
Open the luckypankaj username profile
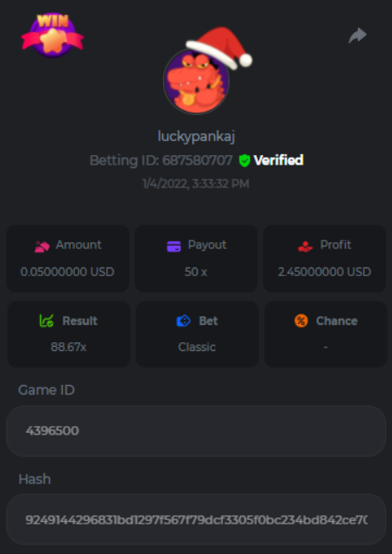click(x=196, y=136)
